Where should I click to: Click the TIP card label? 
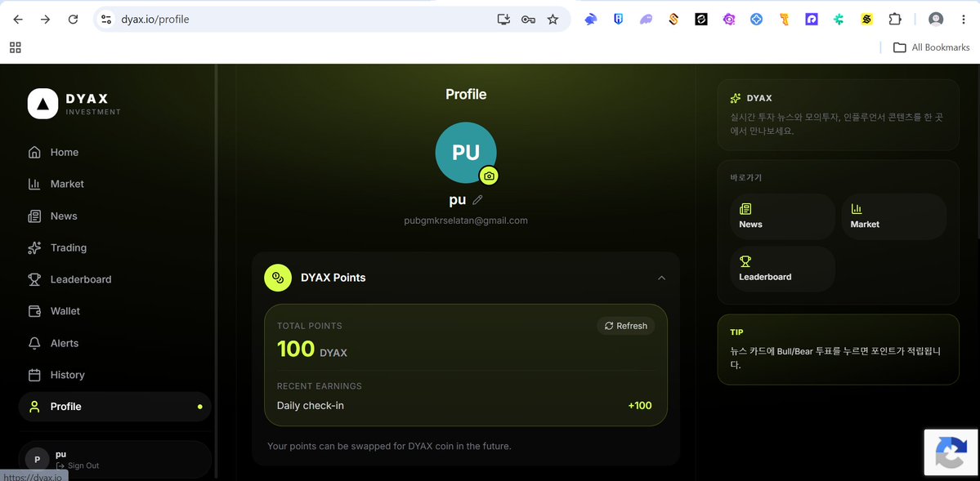[737, 332]
